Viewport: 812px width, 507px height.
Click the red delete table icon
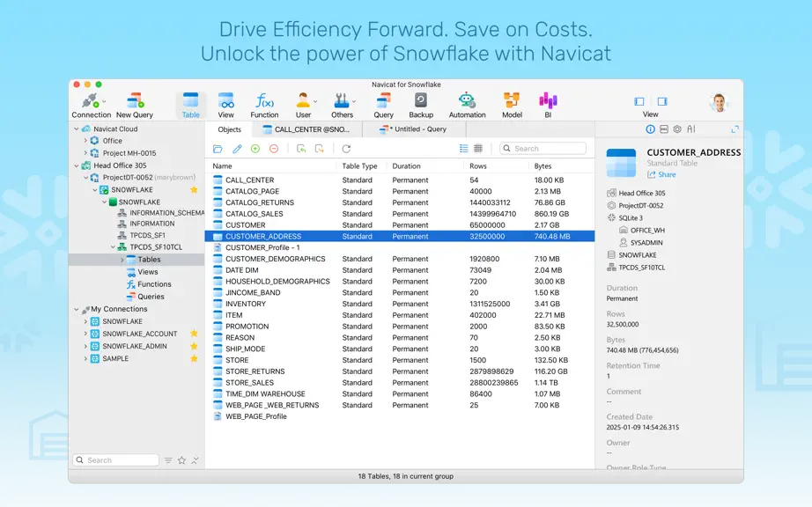[274, 149]
